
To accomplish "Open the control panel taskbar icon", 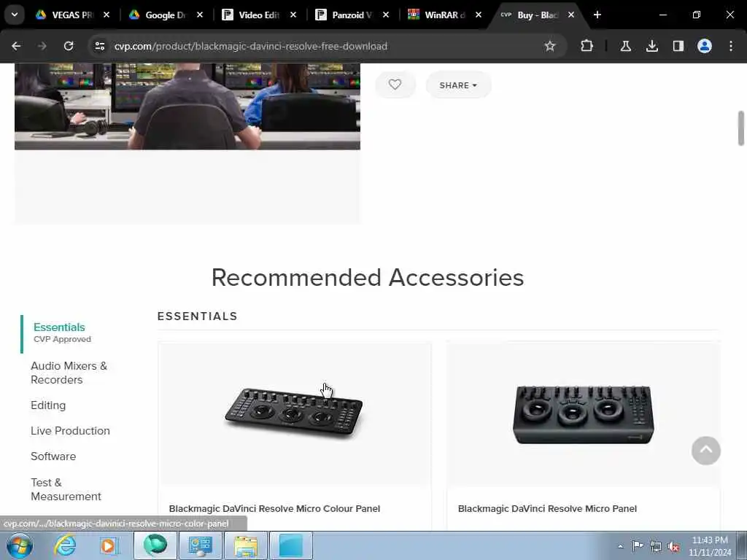I will [200, 545].
